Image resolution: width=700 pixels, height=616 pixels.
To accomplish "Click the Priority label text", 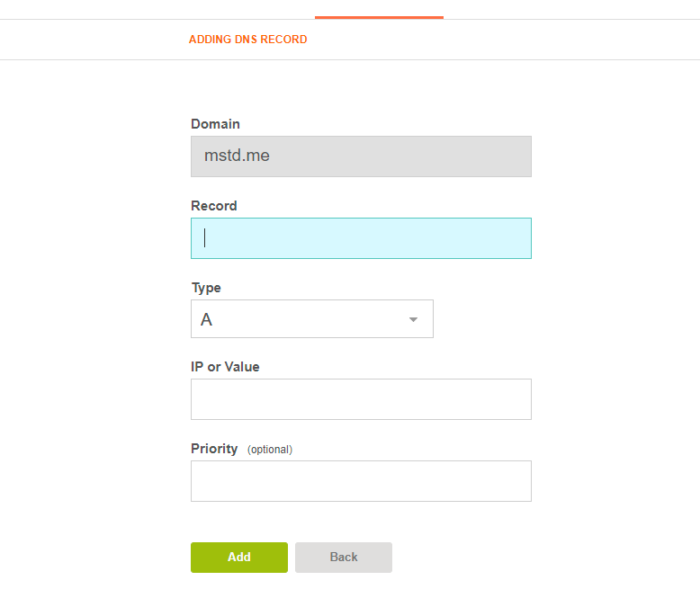I will [x=214, y=449].
